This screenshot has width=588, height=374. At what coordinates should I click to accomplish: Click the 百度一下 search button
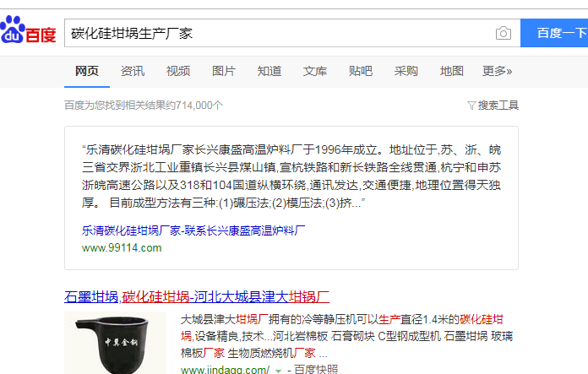554,33
